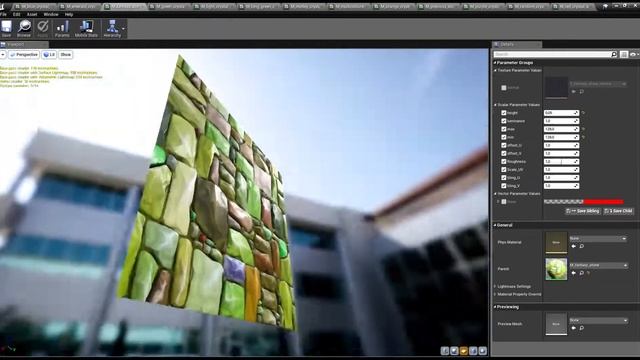The image size is (640, 360).
Task: Click the property matrix grid icon
Action: coord(624,54)
